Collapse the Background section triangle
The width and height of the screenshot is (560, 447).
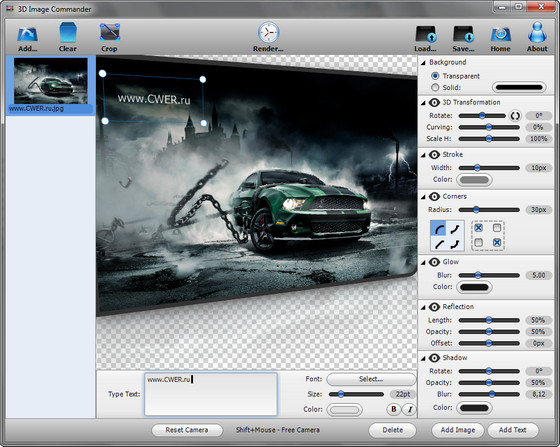coord(423,62)
